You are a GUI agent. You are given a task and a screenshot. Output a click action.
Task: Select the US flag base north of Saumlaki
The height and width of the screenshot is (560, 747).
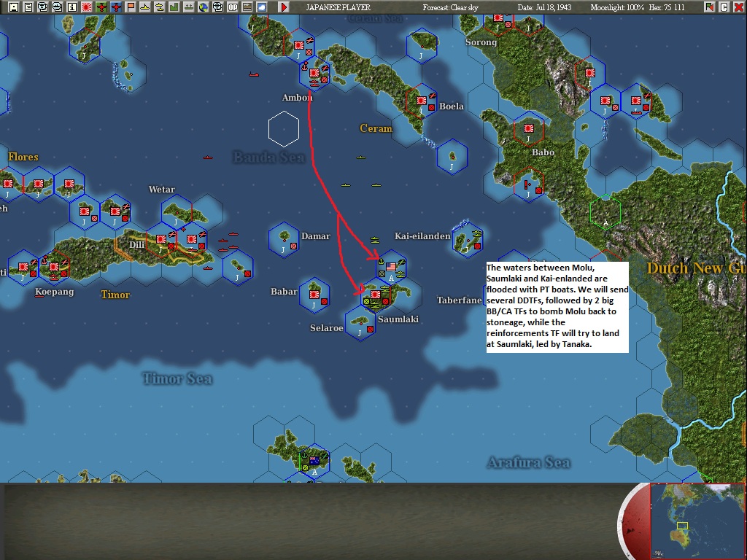point(391,267)
